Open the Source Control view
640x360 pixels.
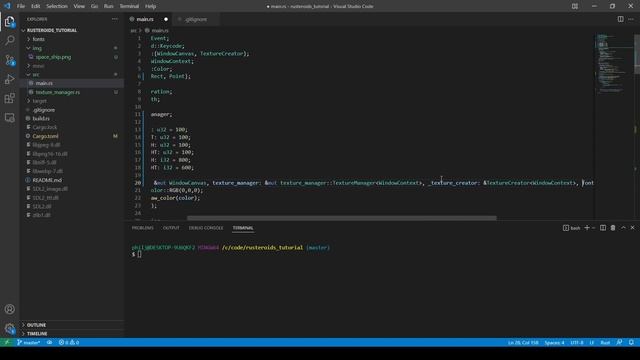pyautogui.click(x=9, y=60)
